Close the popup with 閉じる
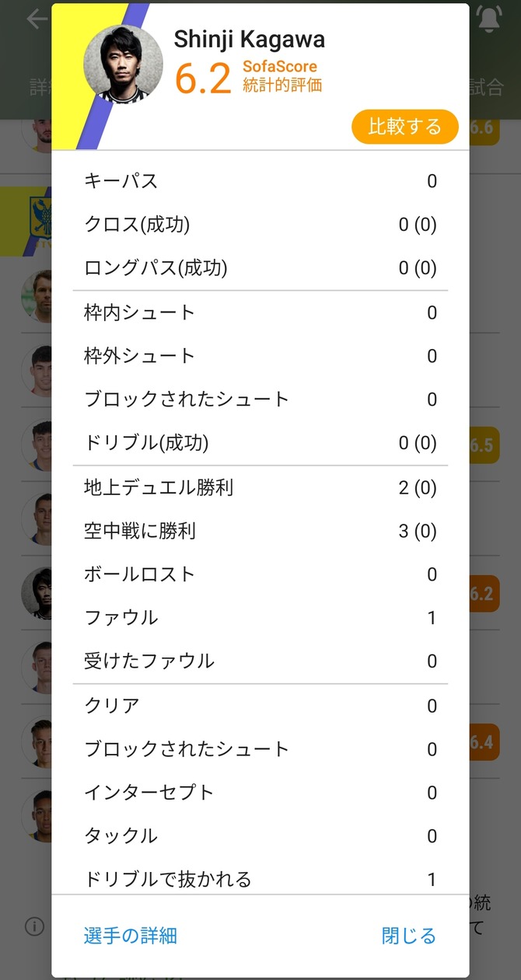521x980 pixels. point(408,936)
